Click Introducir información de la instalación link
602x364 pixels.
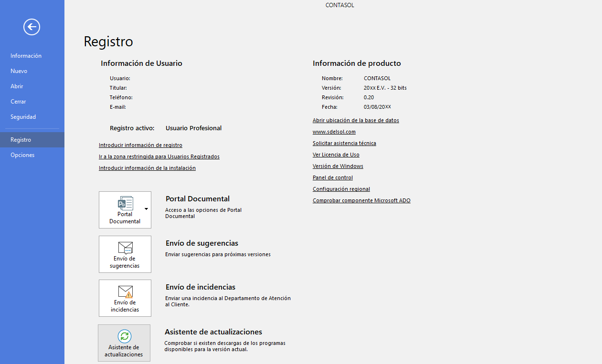pyautogui.click(x=147, y=168)
